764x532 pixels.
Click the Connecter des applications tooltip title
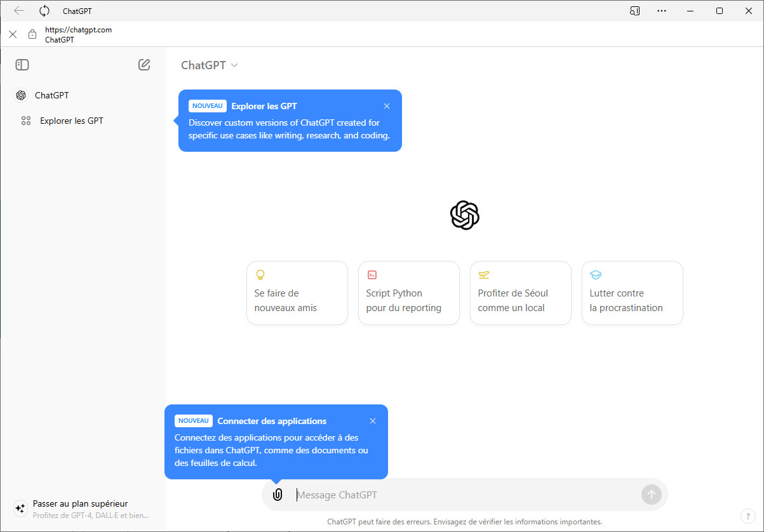[x=272, y=421]
